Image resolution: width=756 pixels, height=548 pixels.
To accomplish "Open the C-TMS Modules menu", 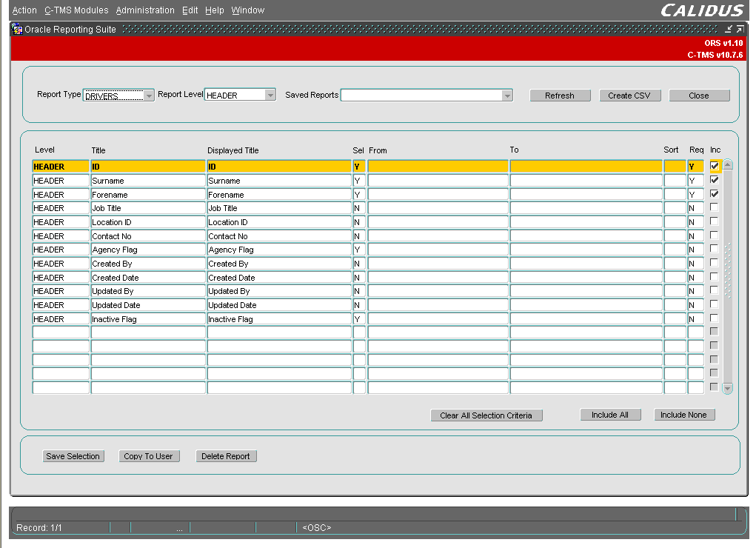I will click(x=77, y=10).
